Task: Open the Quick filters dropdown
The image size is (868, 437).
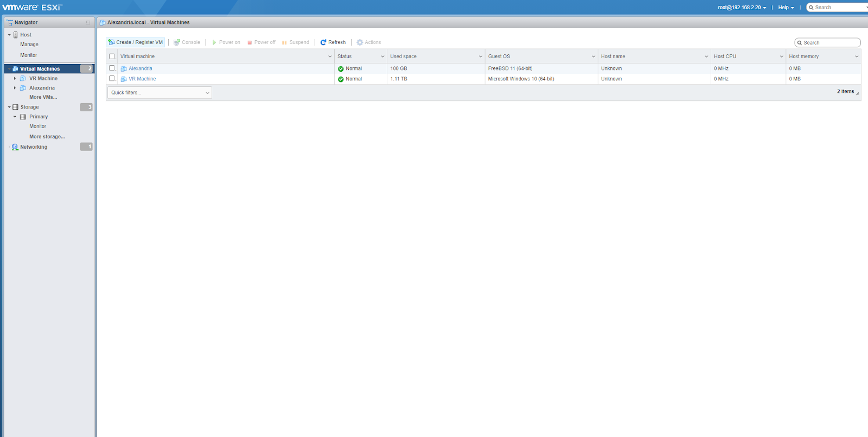Action: pyautogui.click(x=159, y=93)
